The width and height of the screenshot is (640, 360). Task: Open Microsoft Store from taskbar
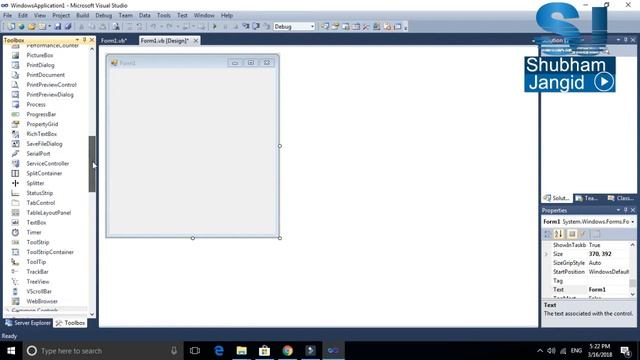[x=264, y=351]
